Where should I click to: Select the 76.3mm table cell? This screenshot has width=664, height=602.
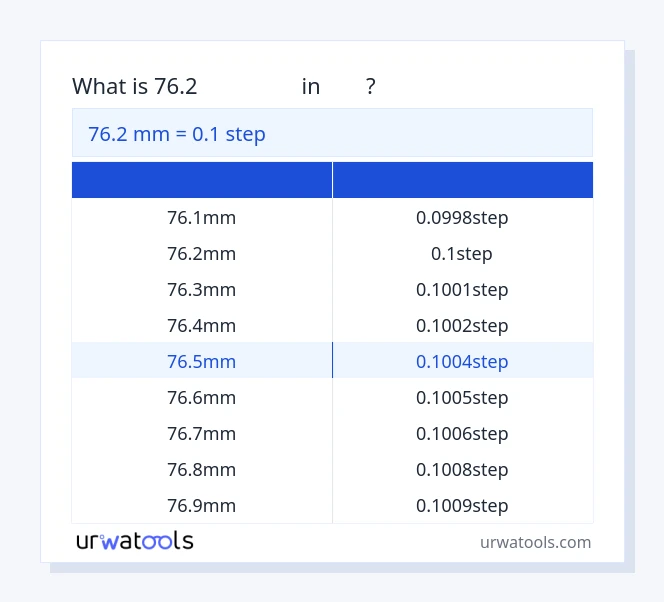click(202, 289)
